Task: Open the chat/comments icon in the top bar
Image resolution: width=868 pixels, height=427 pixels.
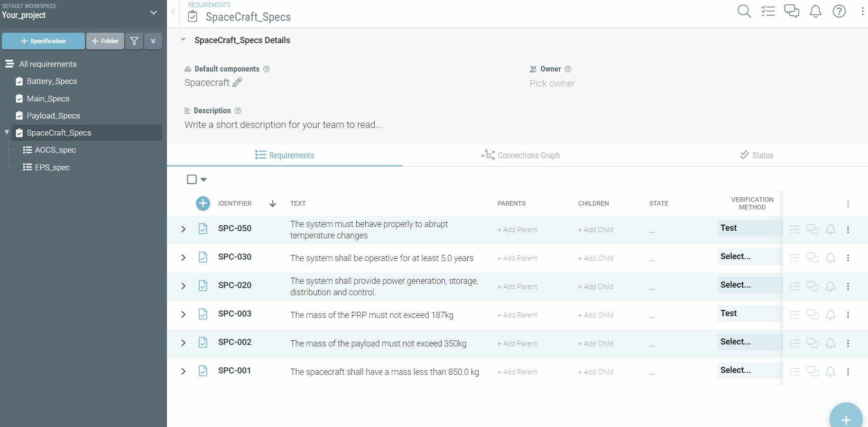Action: point(792,11)
